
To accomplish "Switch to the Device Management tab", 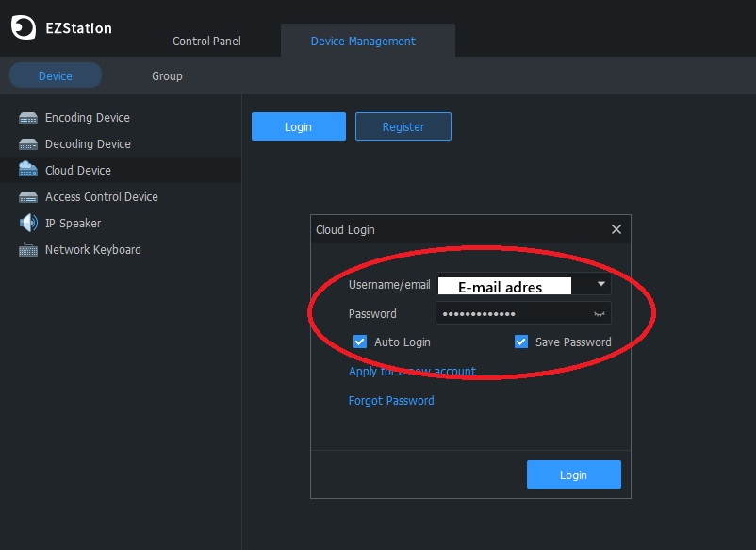I will (x=363, y=42).
